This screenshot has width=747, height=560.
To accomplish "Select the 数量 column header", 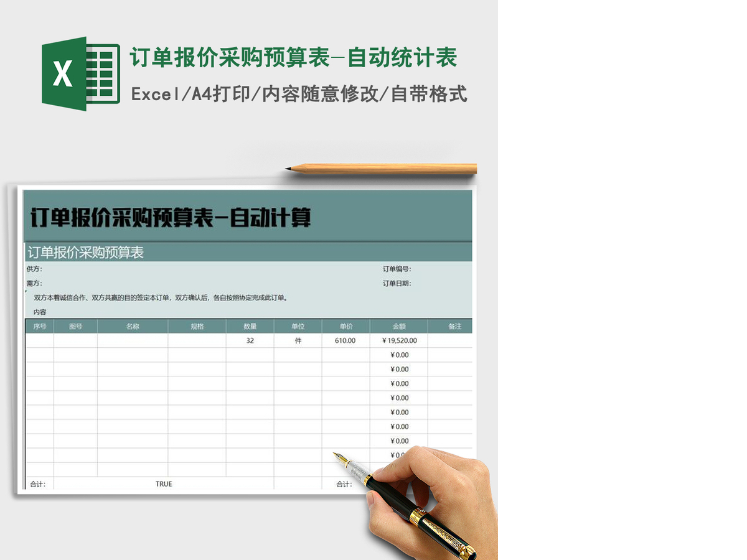I will tap(250, 327).
